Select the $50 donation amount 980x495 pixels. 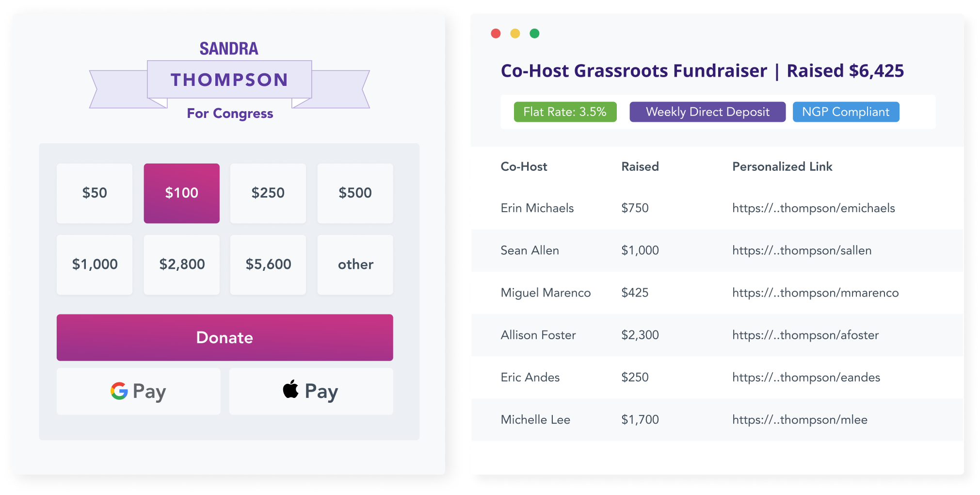coord(95,193)
